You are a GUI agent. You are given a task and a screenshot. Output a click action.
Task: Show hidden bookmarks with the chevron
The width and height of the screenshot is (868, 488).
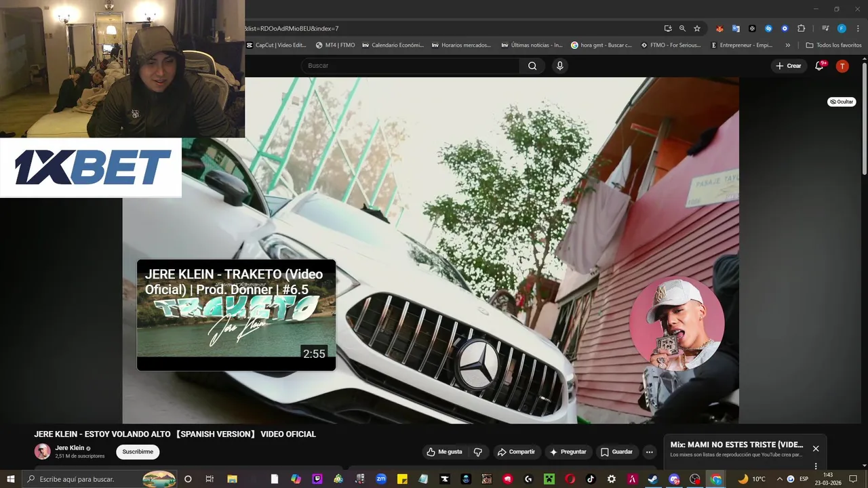point(787,45)
